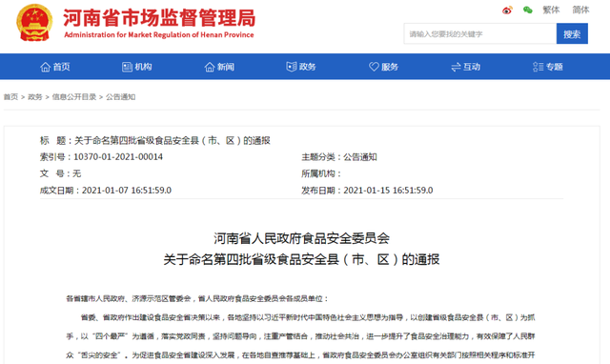
Task: Go to 信息公开目录 in breadcrumb
Action: point(74,97)
